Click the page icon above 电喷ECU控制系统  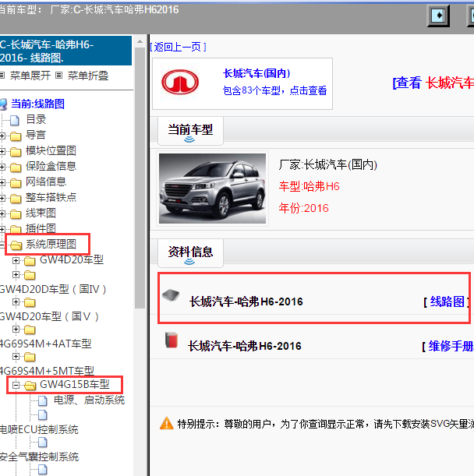click(x=43, y=414)
